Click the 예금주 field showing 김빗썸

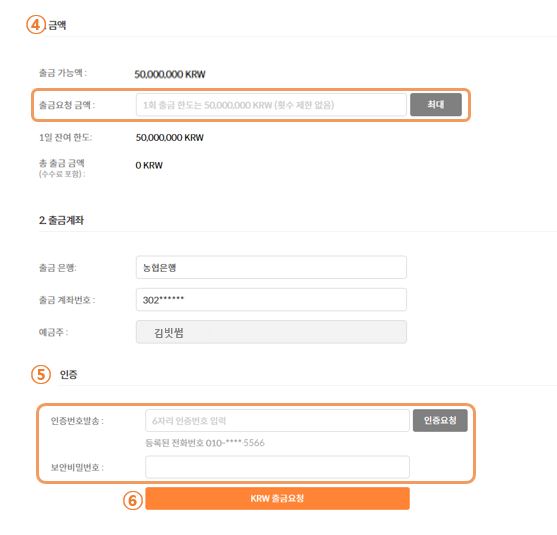(271, 332)
